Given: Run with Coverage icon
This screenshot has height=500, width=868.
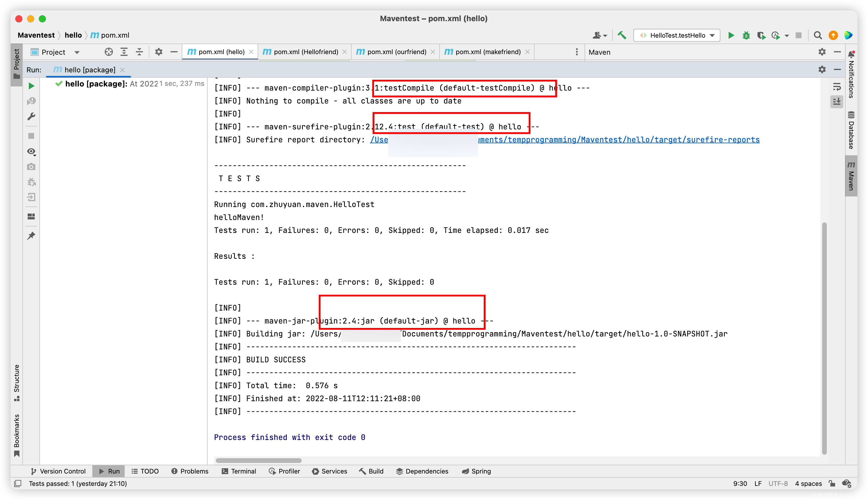Looking at the screenshot, I should (761, 35).
